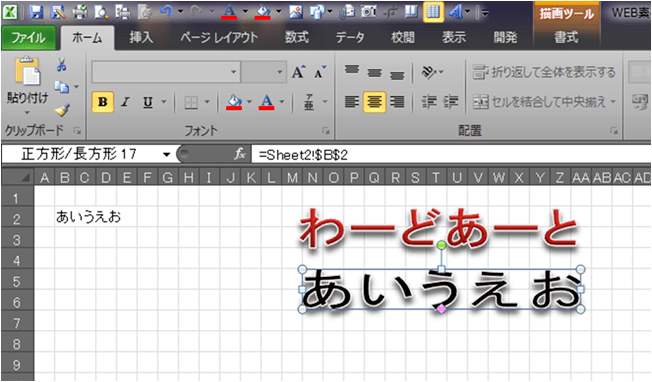Switch to the 挿入 tab
652x382 pixels.
[141, 38]
